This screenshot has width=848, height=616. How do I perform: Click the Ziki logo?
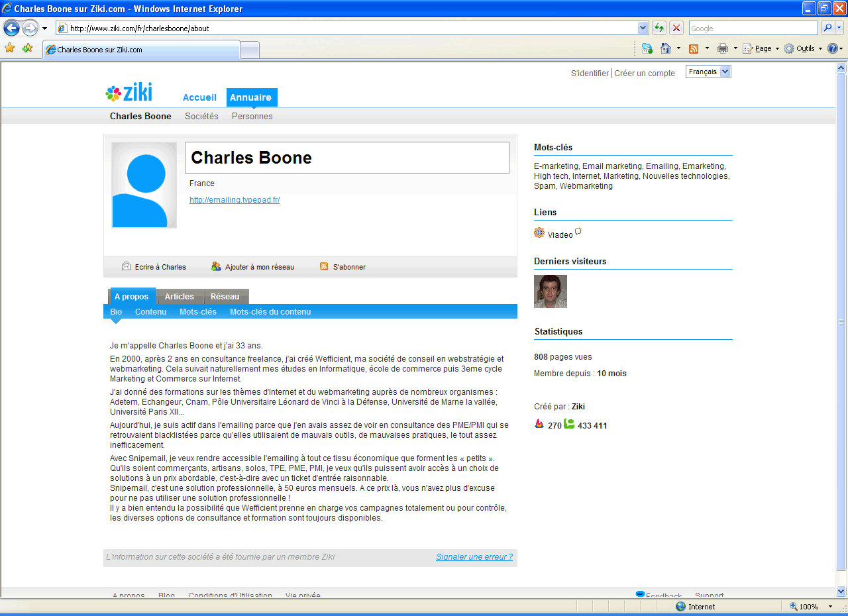[129, 93]
